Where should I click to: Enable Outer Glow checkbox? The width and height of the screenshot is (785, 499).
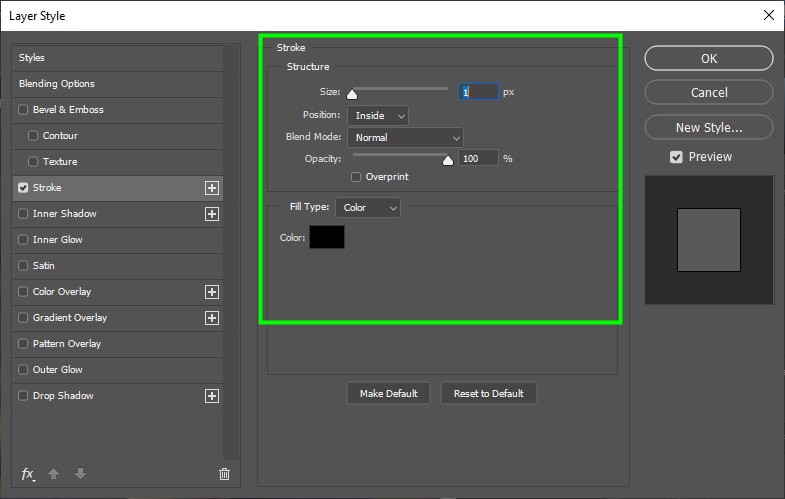tap(23, 369)
